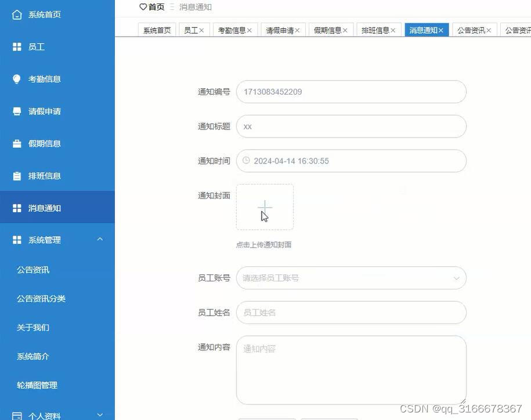Click the grid icon next to 员工

[x=17, y=47]
